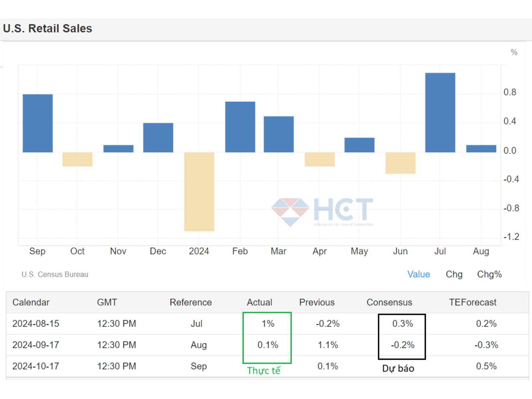532x399 pixels.
Task: Click the 0.2% TEForecast value
Action: (486, 324)
